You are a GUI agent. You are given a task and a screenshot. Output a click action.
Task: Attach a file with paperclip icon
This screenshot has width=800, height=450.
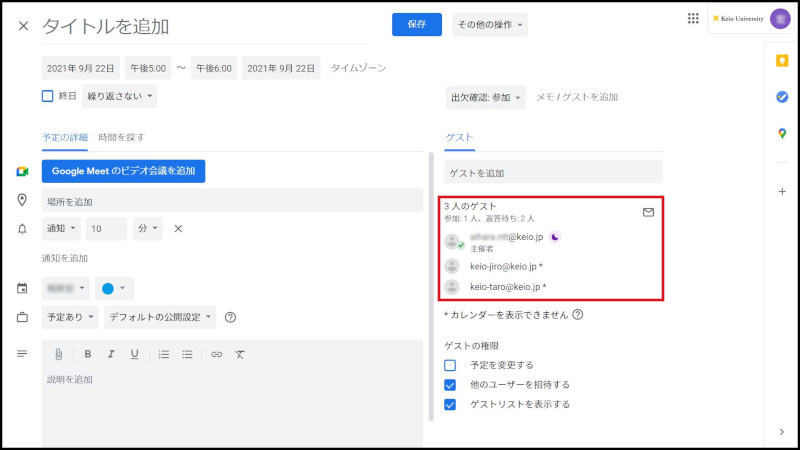tap(59, 354)
